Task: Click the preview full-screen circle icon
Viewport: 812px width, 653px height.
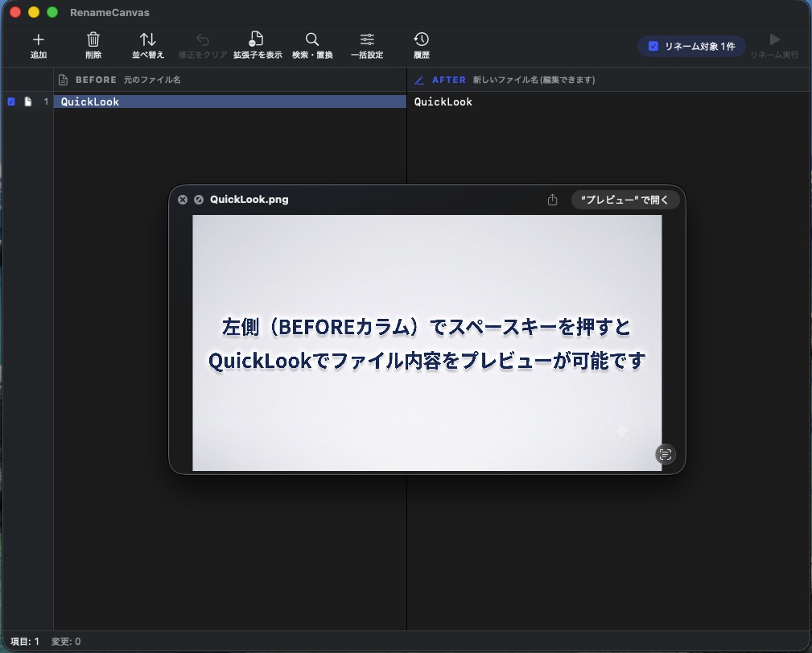Action: point(198,200)
